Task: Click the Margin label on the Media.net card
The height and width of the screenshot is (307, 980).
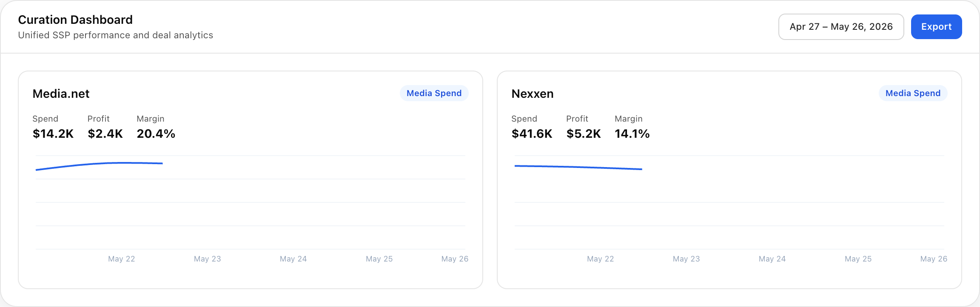Action: (x=151, y=119)
